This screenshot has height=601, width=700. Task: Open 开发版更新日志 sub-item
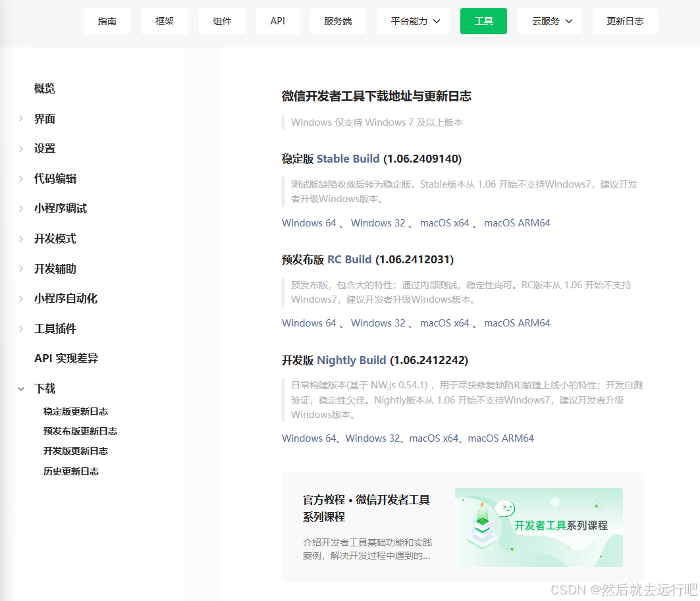76,451
